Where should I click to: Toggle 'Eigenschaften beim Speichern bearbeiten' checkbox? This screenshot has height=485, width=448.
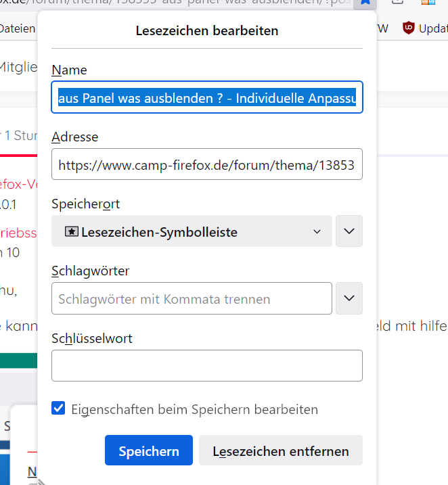[x=59, y=409]
